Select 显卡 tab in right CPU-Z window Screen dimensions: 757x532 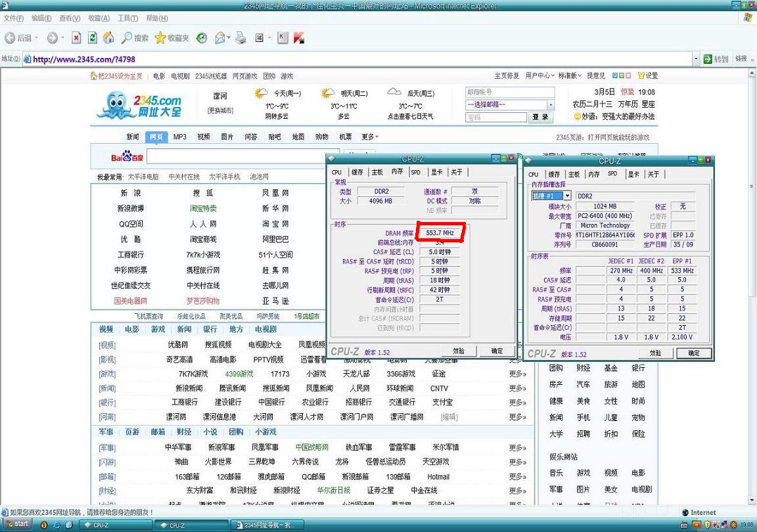(633, 174)
